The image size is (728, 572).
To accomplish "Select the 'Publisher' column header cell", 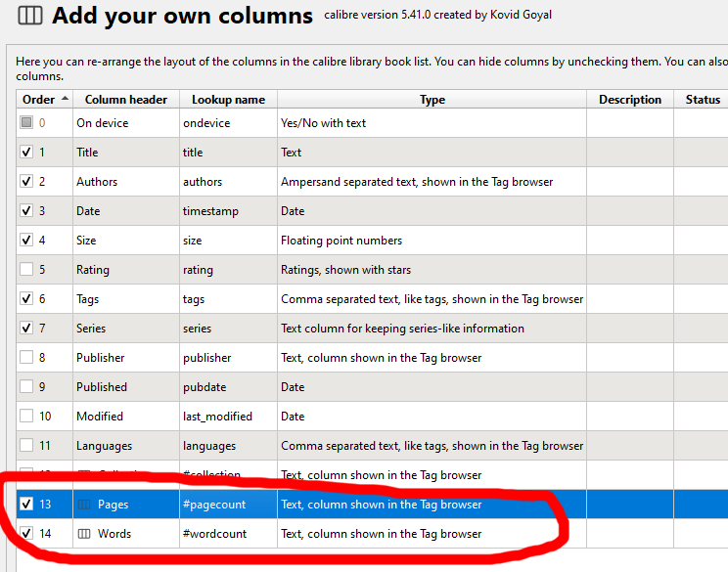I will 126,358.
